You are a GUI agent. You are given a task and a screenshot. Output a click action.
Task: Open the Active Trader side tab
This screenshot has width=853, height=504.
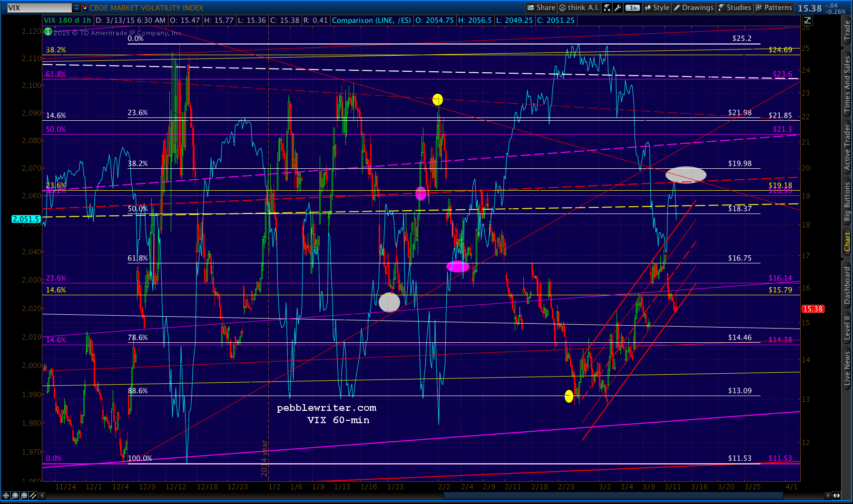847,146
